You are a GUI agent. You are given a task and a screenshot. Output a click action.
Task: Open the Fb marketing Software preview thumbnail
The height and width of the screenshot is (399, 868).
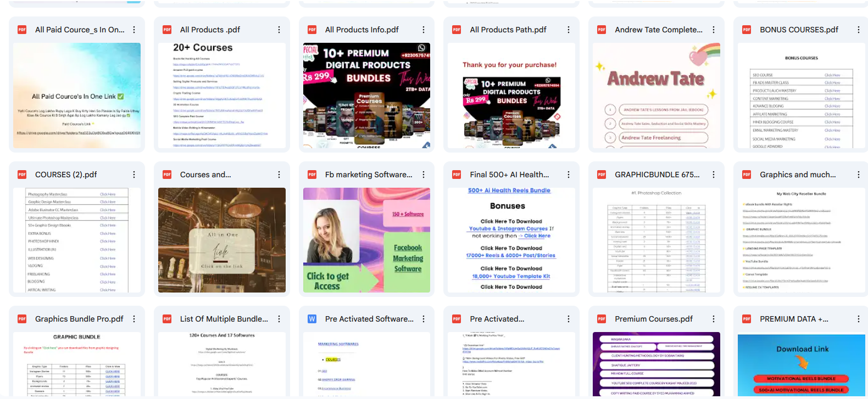tap(366, 240)
